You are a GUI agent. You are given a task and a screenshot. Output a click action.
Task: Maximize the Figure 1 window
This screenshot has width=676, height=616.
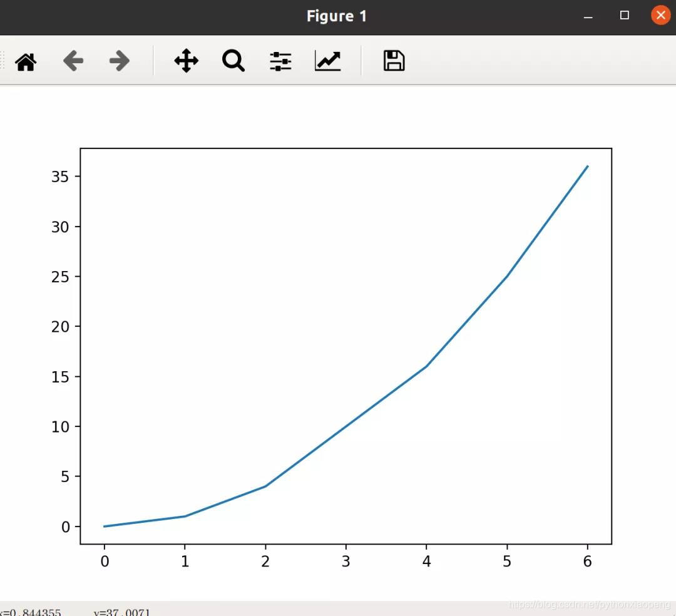(624, 16)
